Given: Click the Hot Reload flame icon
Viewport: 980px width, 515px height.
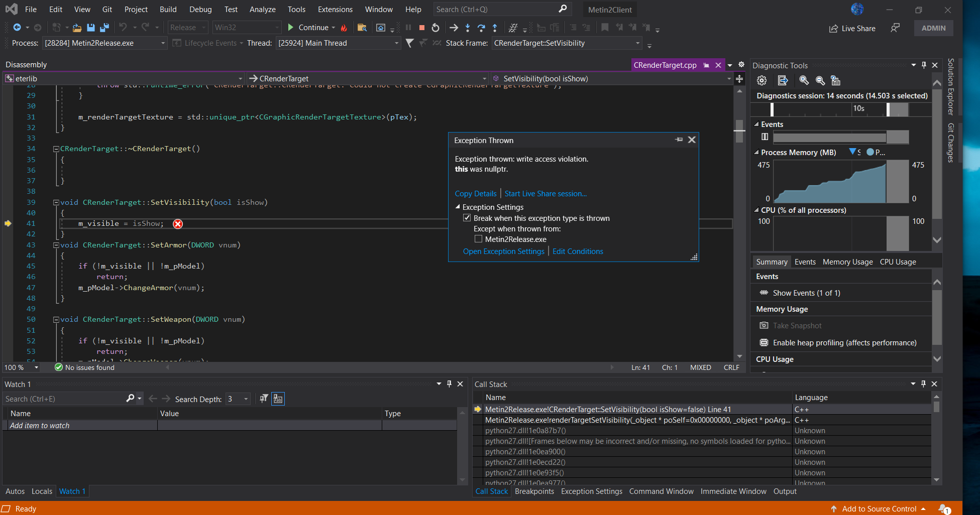Looking at the screenshot, I should (344, 28).
